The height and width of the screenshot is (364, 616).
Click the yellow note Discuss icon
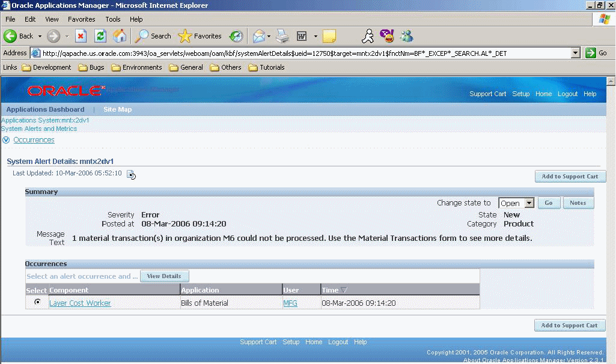point(329,36)
